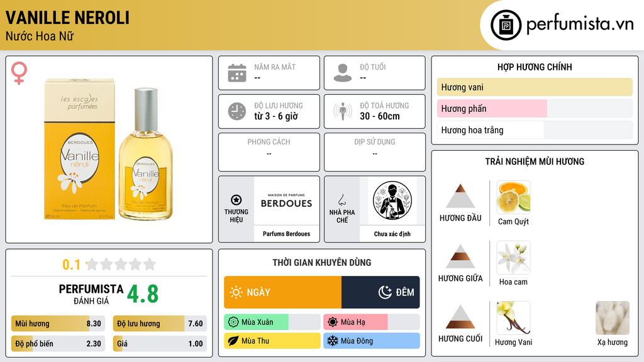Image resolution: width=644 pixels, height=362 pixels.
Task: Click the Hương Đầu top note pyramid icon
Action: pyautogui.click(x=460, y=196)
